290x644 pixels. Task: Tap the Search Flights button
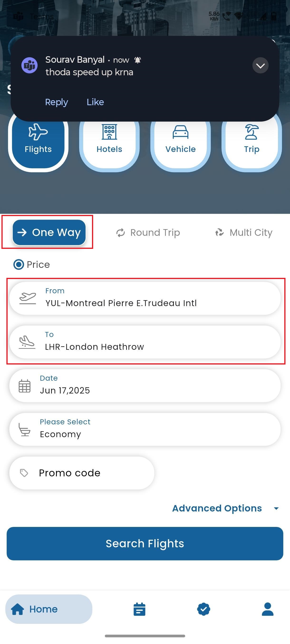(145, 544)
